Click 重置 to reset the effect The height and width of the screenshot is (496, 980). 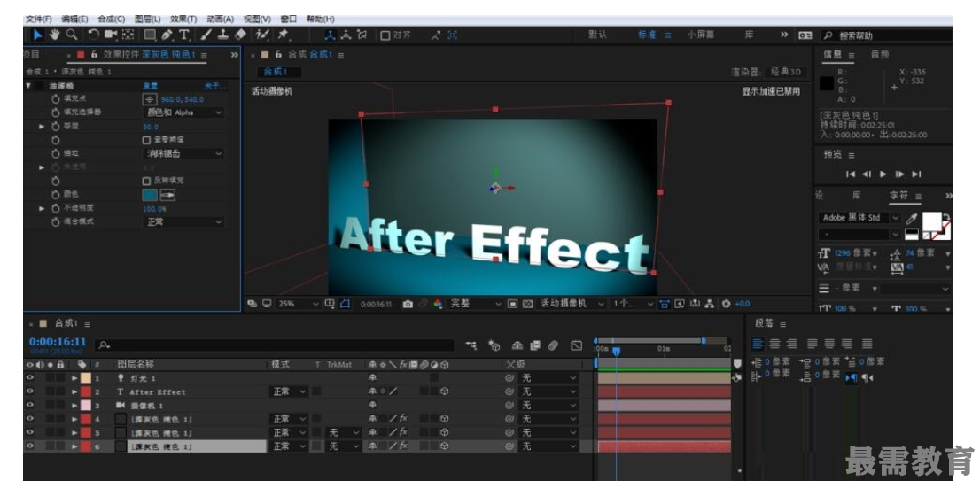(x=150, y=86)
